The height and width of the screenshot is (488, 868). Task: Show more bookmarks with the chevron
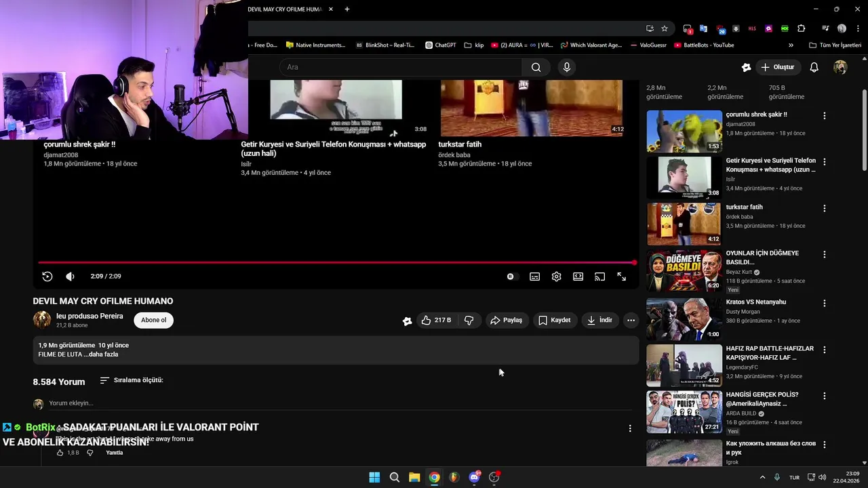pyautogui.click(x=791, y=45)
